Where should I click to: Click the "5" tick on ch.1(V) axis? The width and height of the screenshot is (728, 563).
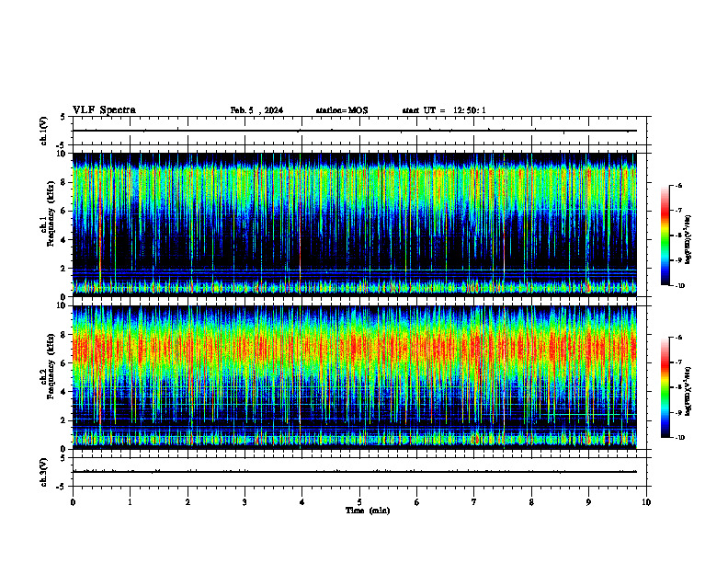point(63,117)
